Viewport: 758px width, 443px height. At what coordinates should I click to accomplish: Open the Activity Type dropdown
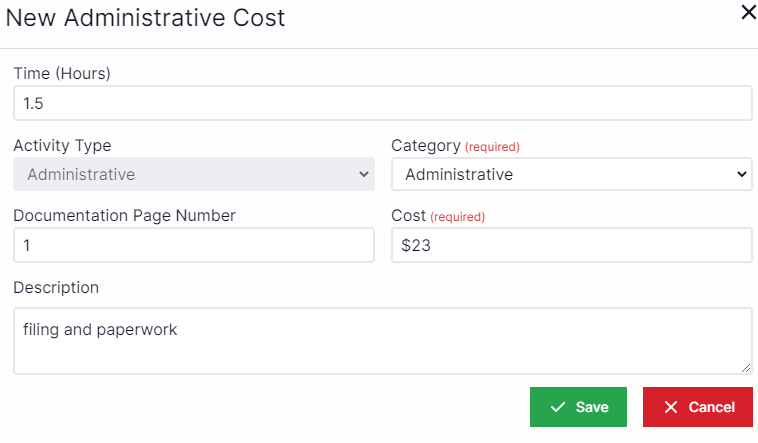(193, 174)
